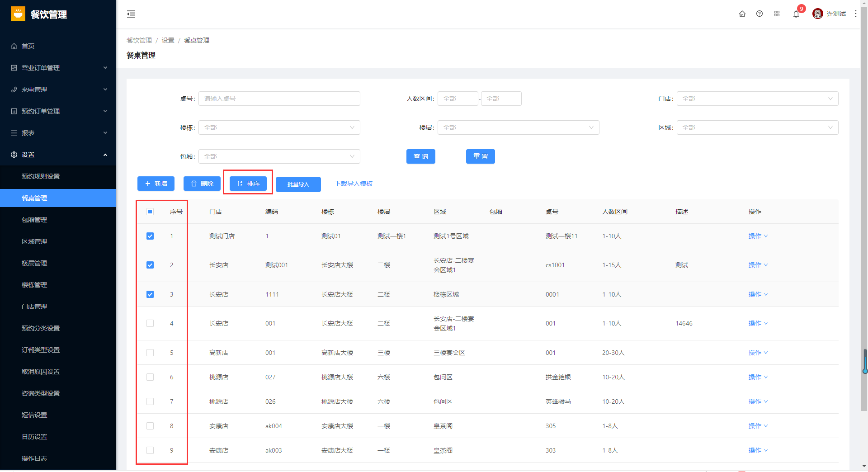Viewport: 868px width, 472px height.
Task: Open the 区域 dropdown filter
Action: 757,127
